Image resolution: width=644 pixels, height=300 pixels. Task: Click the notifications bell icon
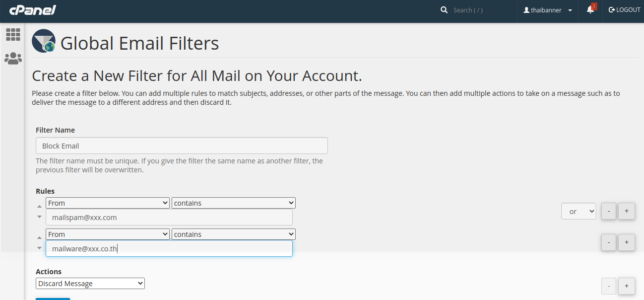(590, 10)
